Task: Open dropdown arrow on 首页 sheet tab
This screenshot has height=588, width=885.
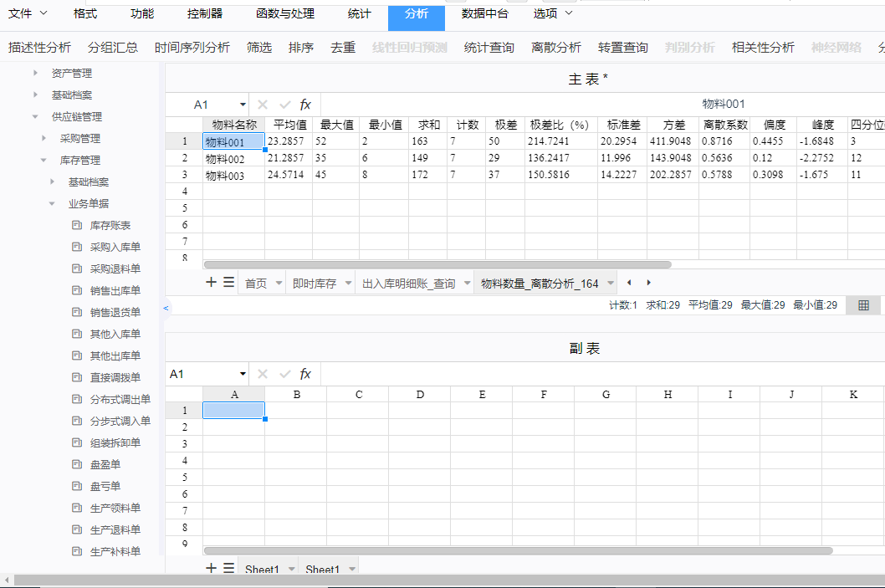Action: (x=277, y=284)
